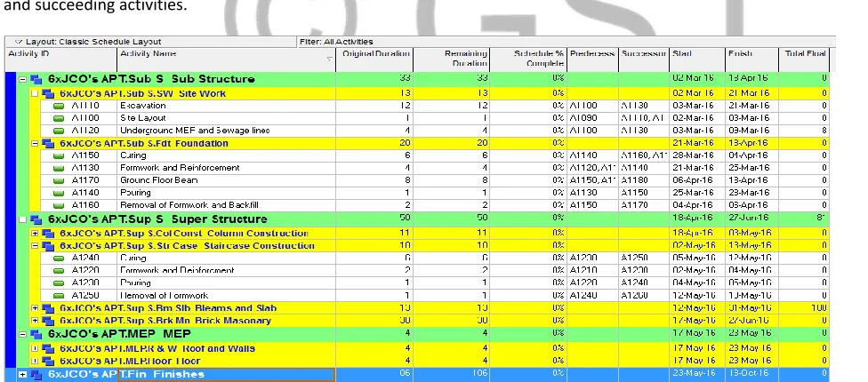Click the Activity Name column header
This screenshot has height=382, width=868.
(226, 60)
